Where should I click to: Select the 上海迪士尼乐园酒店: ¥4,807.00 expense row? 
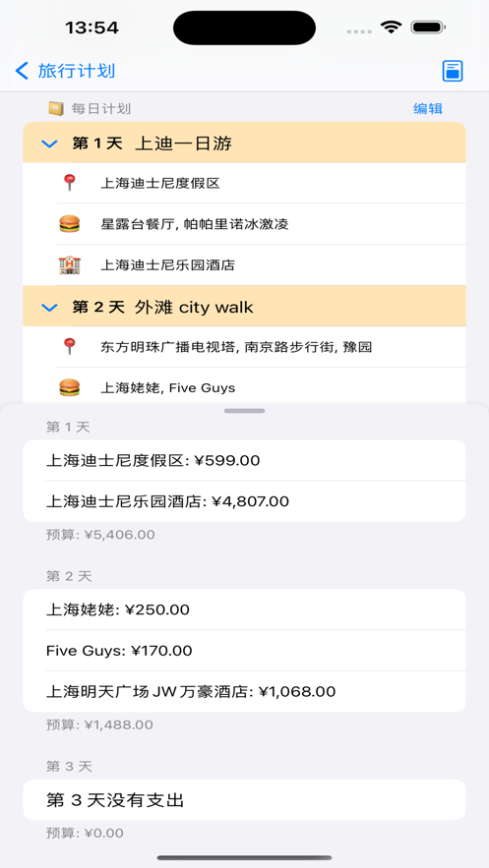244,501
